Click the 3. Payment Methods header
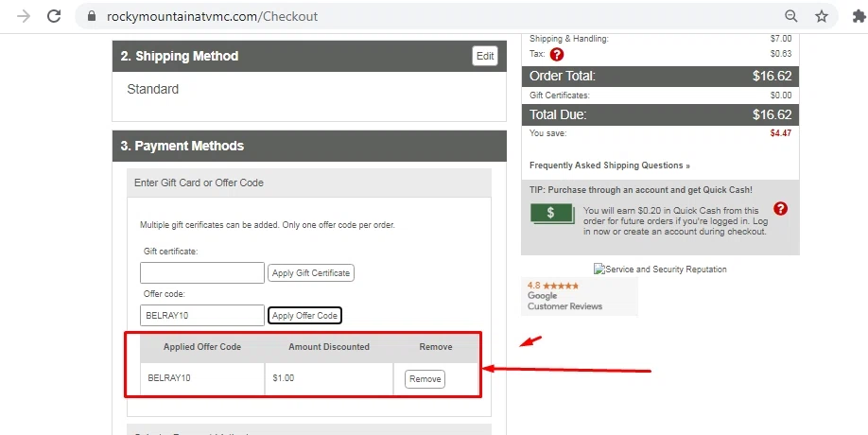868x435 pixels. [x=309, y=147]
